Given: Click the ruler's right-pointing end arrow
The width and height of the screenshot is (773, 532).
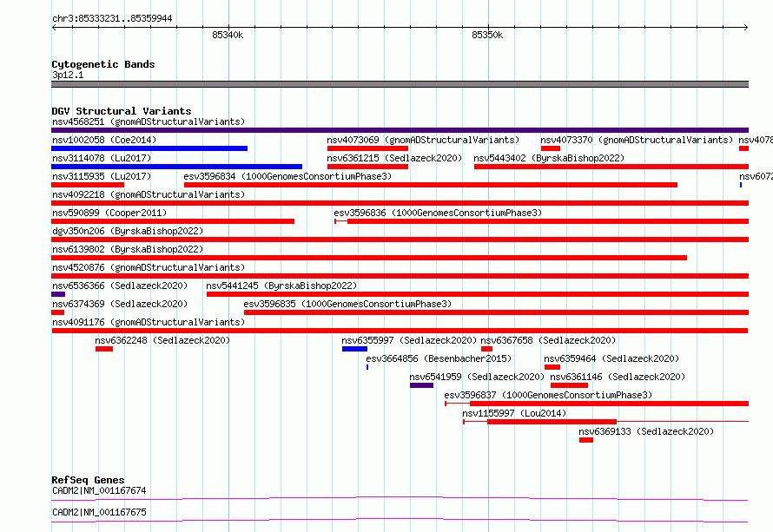Looking at the screenshot, I should pos(746,27).
